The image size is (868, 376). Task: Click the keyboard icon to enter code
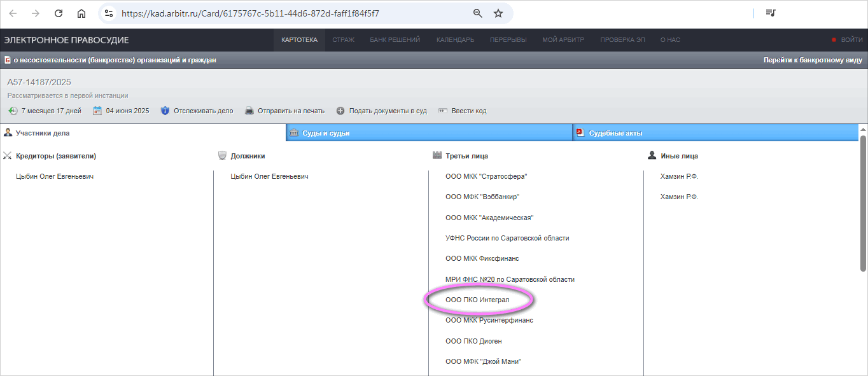tap(443, 111)
